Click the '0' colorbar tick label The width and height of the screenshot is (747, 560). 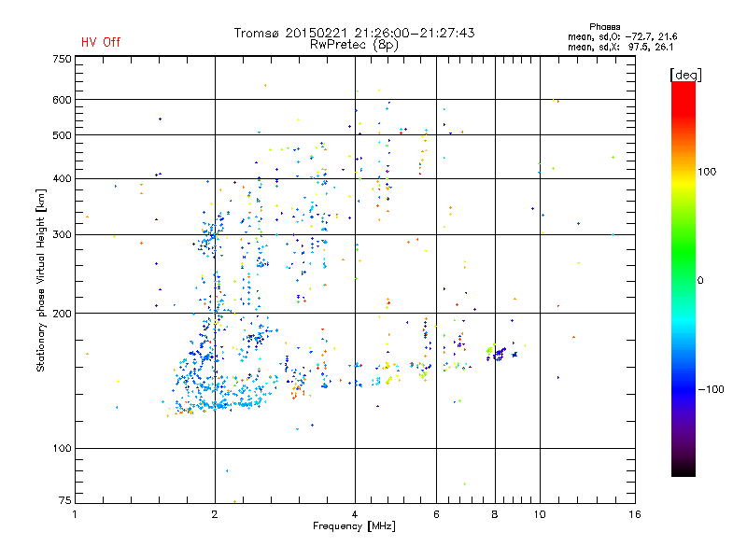coord(700,281)
